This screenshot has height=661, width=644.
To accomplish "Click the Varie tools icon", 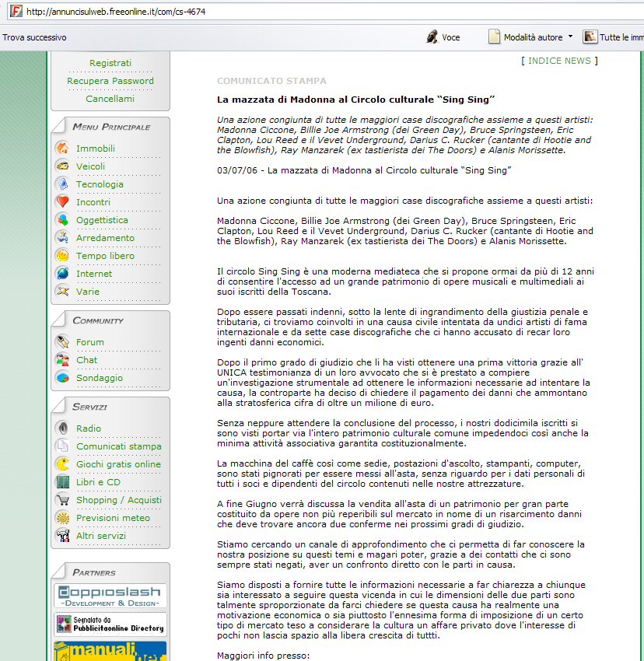I will pyautogui.click(x=62, y=291).
